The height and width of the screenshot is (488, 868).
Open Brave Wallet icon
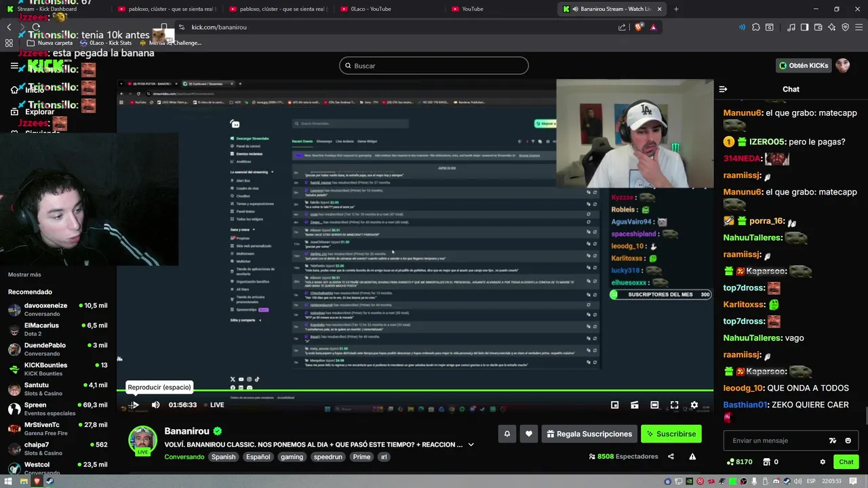818,27
